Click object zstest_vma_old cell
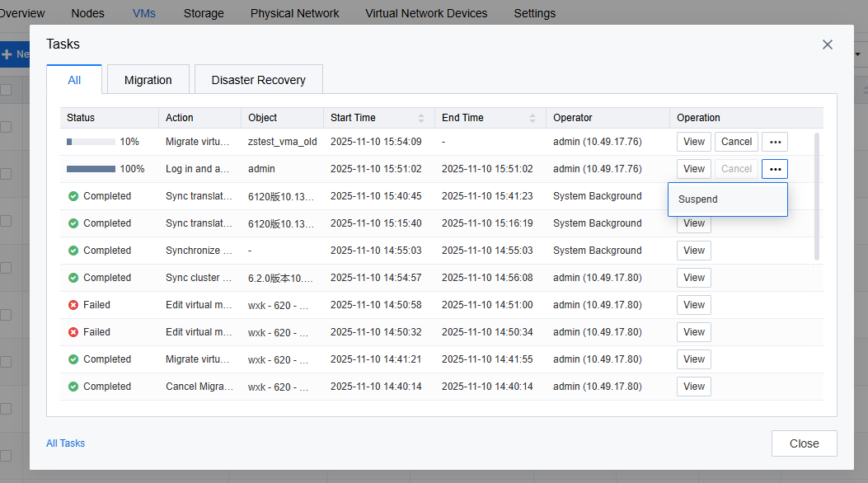The image size is (868, 483). click(x=282, y=142)
